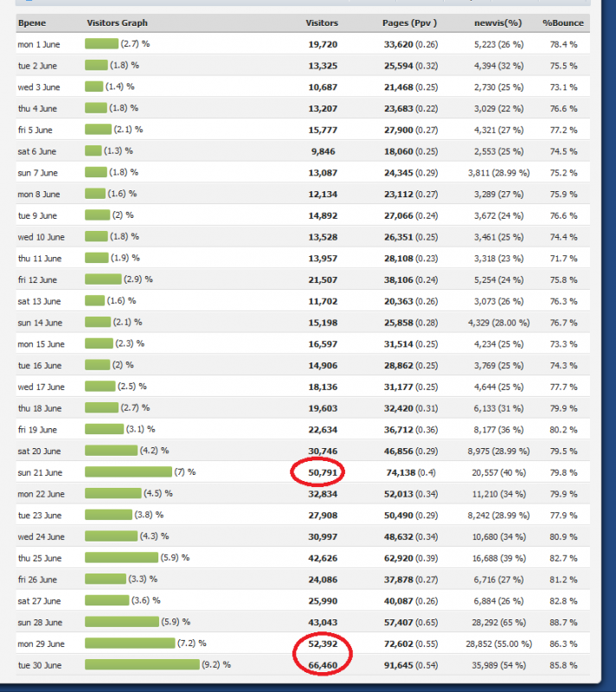The image size is (616, 692).
Task: Sort table by %Bounce header
Action: click(562, 22)
